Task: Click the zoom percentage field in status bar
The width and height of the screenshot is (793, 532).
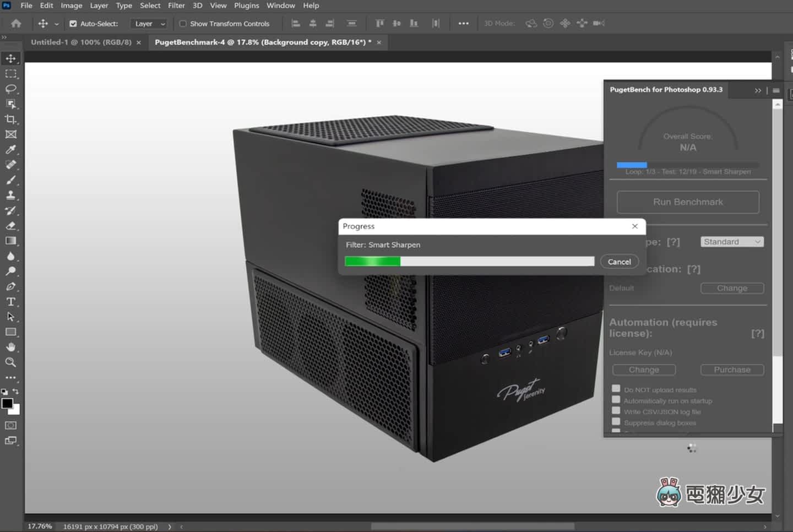Action: 40,526
